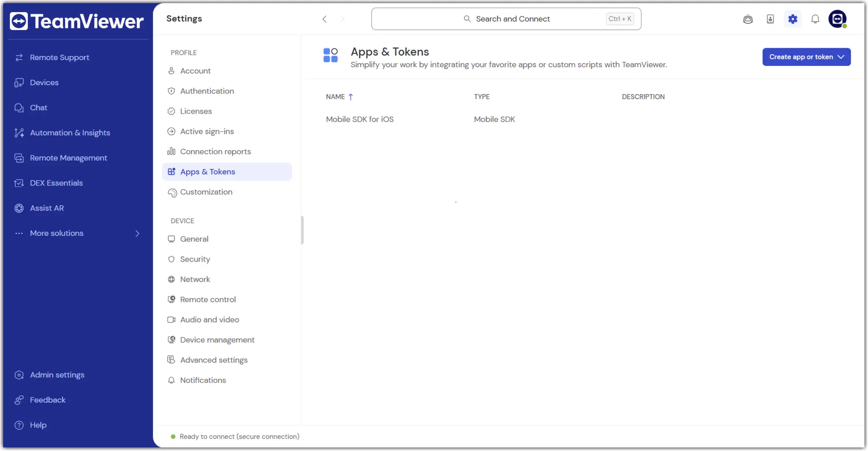Click the settings menu scrollbar handle
Viewport: 868px width, 451px height.
coord(302,230)
